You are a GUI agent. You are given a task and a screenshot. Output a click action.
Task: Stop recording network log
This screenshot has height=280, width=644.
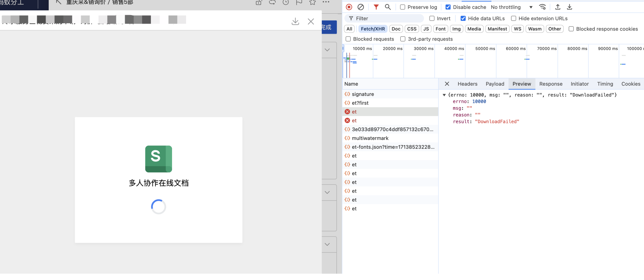click(x=349, y=7)
